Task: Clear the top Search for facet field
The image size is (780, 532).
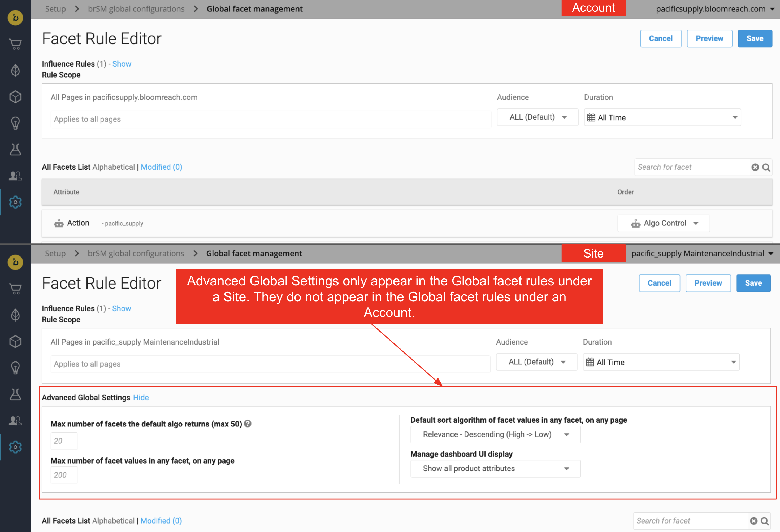Action: (755, 167)
